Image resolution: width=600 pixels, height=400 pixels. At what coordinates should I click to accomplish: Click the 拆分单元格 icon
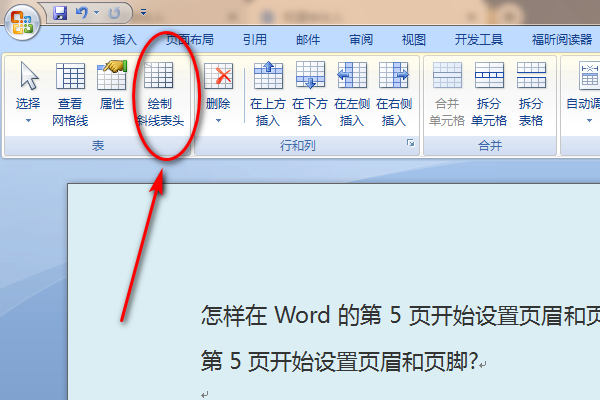489,75
